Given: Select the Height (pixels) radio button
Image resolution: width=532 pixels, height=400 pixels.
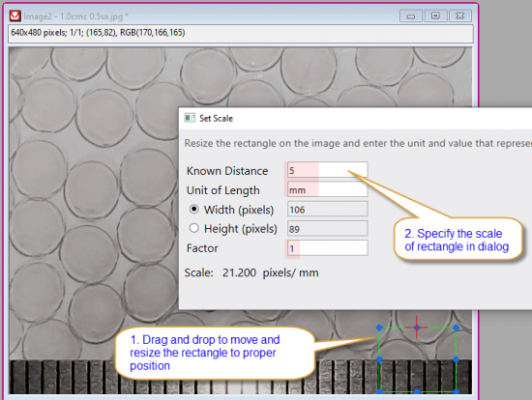Looking at the screenshot, I should click(x=194, y=228).
